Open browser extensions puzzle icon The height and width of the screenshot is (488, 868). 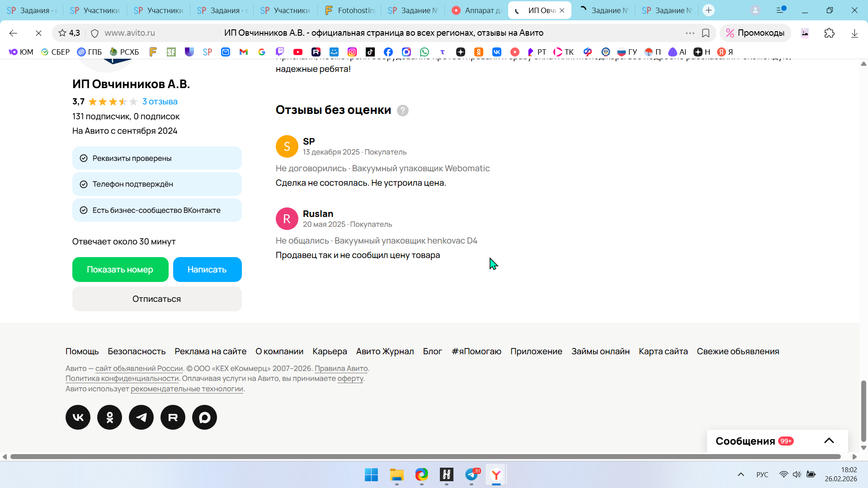829,33
